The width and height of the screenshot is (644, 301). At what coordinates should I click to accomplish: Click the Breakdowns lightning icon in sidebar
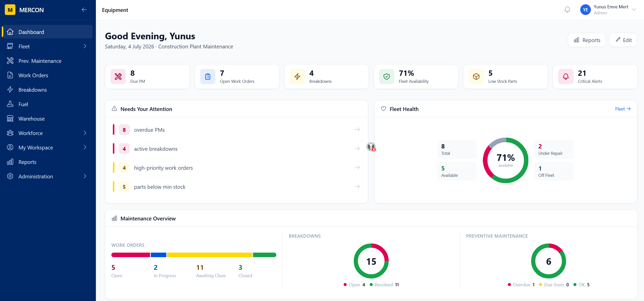click(x=10, y=90)
